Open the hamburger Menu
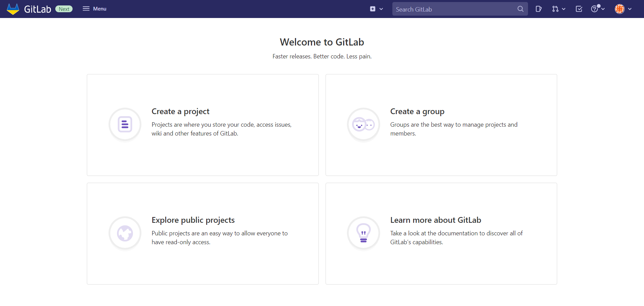 [x=95, y=9]
